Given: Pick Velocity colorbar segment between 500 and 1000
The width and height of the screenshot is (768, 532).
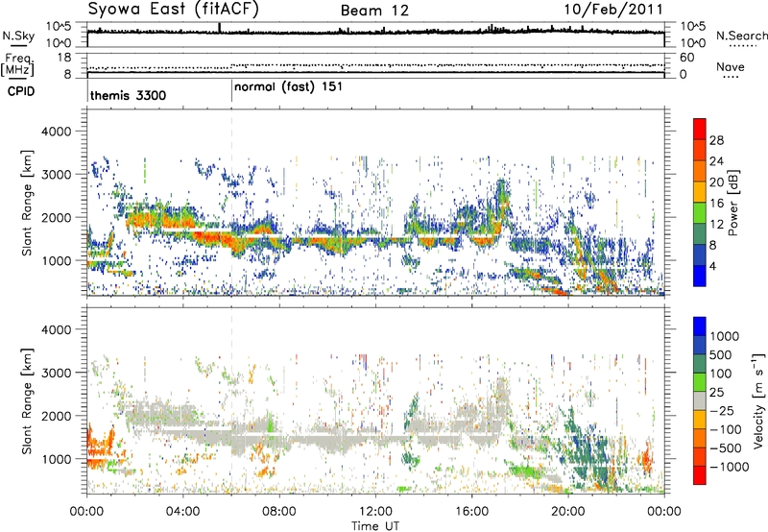Looking at the screenshot, I should pyautogui.click(x=700, y=346).
